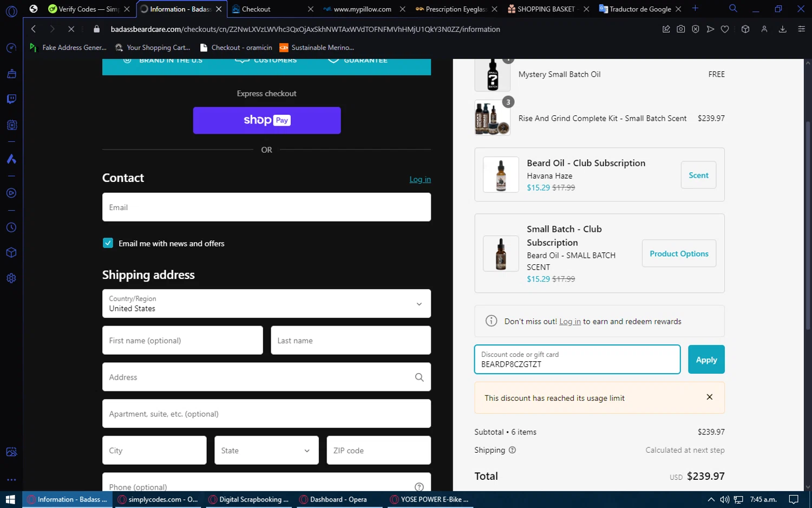
Task: Open Your Shopping Cart bookmark
Action: [153, 48]
